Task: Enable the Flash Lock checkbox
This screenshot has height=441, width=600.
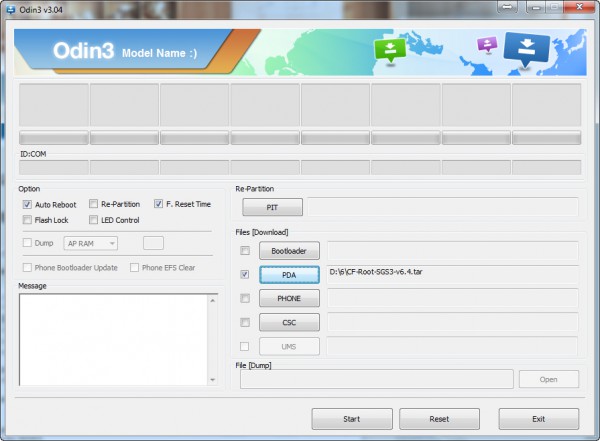Action: click(x=28, y=220)
